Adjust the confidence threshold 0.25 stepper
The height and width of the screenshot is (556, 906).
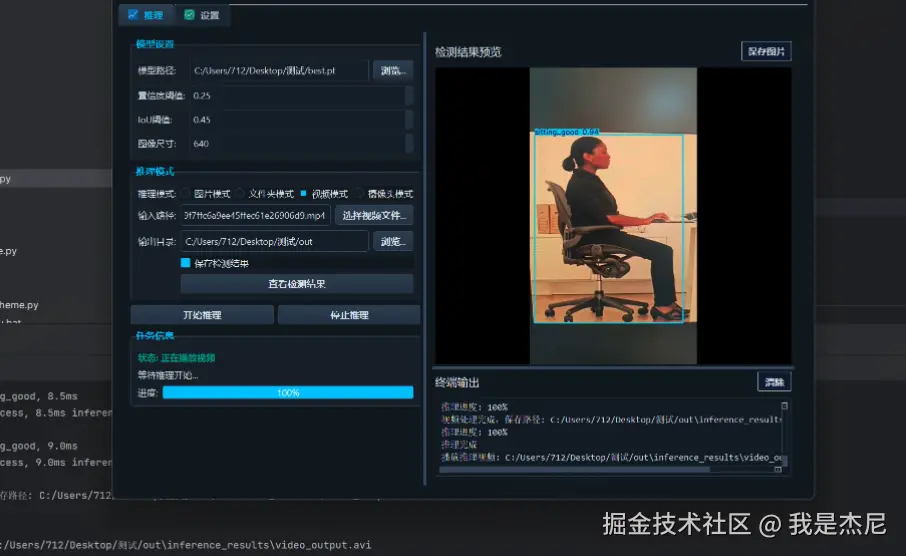tap(409, 95)
